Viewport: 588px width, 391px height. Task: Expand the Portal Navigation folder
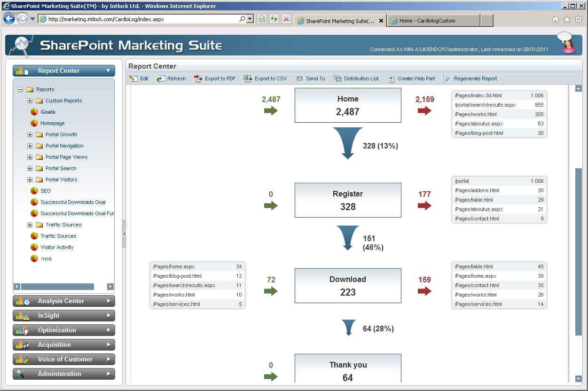pyautogui.click(x=30, y=146)
